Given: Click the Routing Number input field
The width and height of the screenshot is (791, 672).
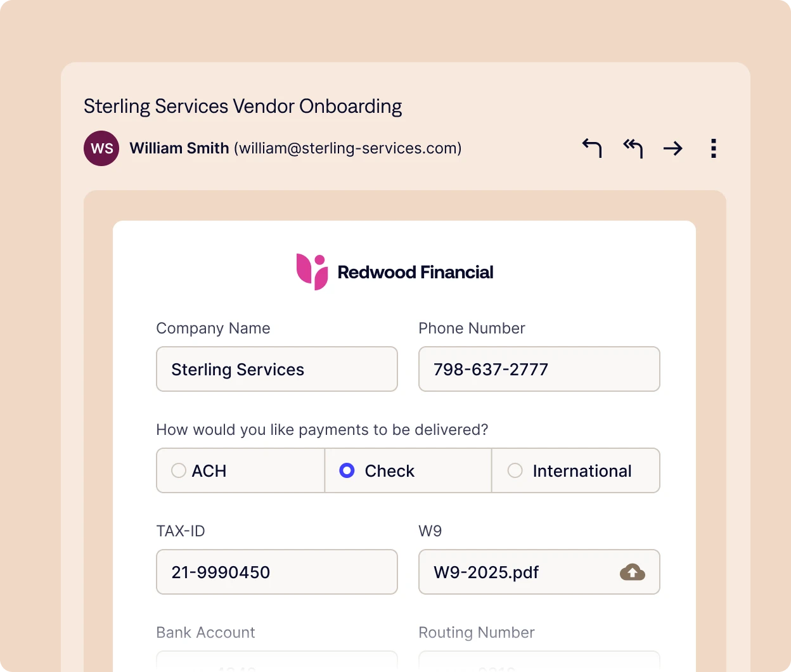Looking at the screenshot, I should pyautogui.click(x=539, y=661).
